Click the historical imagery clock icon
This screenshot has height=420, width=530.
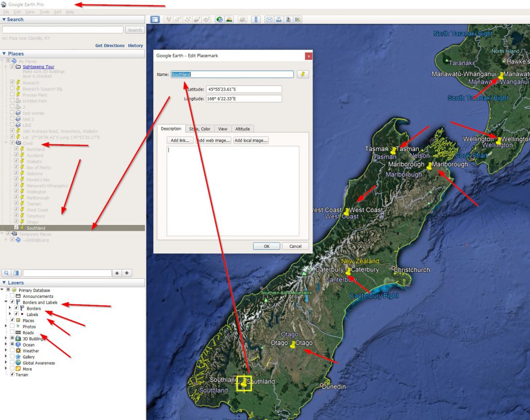pyautogui.click(x=219, y=19)
